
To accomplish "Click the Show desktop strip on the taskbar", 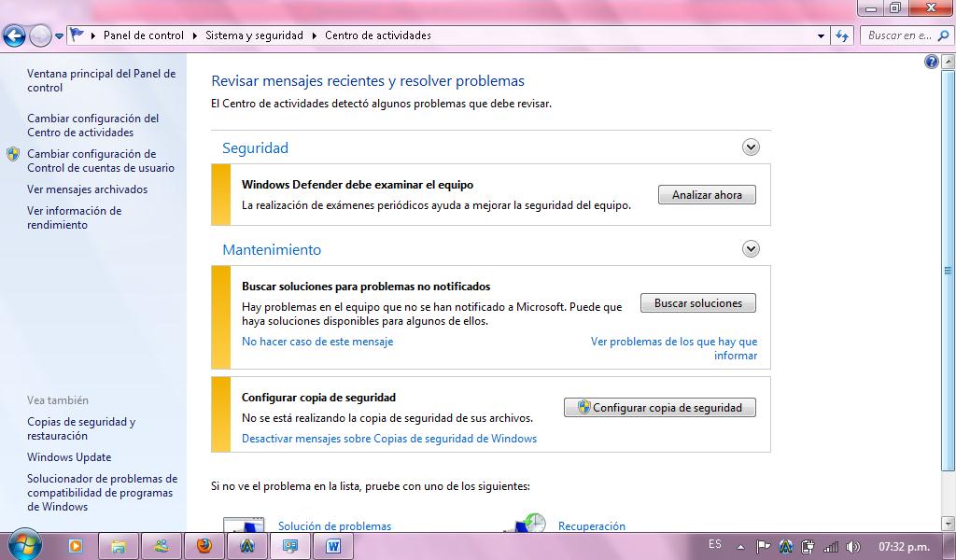I will 951,547.
